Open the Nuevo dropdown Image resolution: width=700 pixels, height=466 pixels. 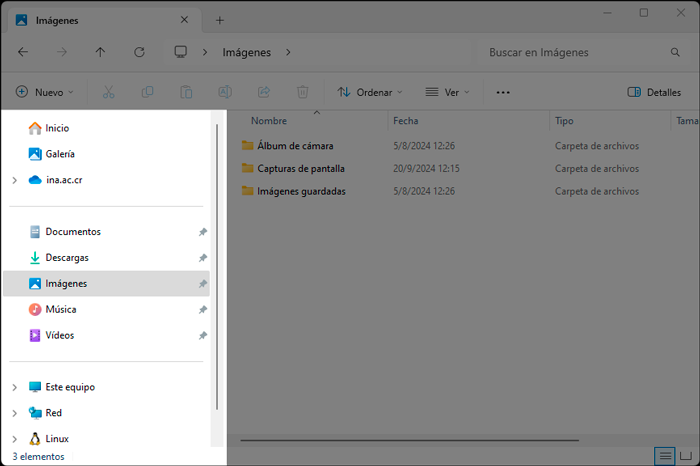click(45, 92)
